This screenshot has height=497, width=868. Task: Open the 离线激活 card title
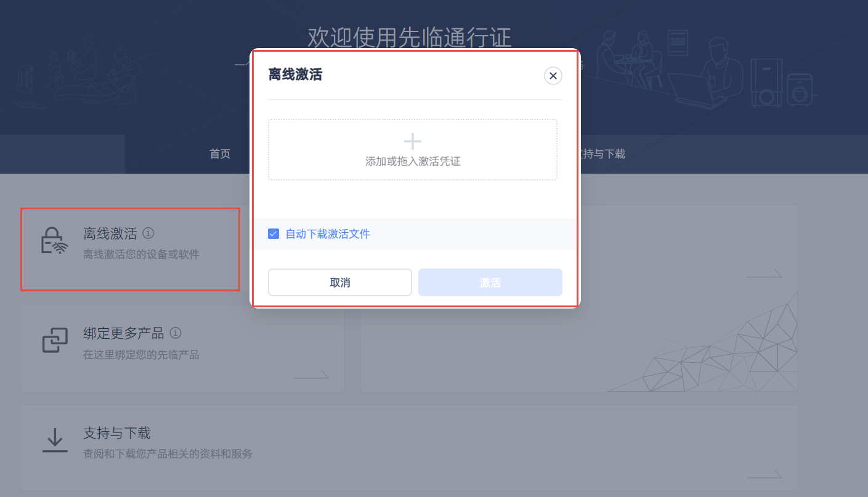coord(110,233)
